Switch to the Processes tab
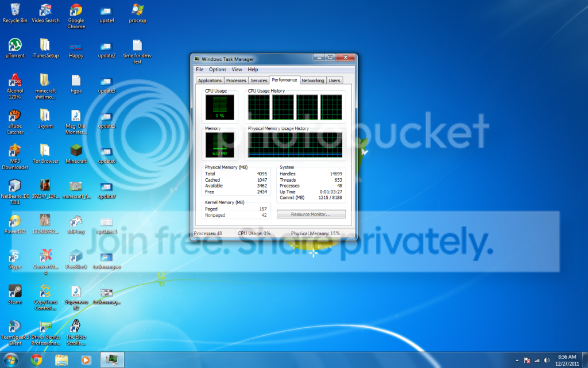588x368 pixels. point(236,80)
